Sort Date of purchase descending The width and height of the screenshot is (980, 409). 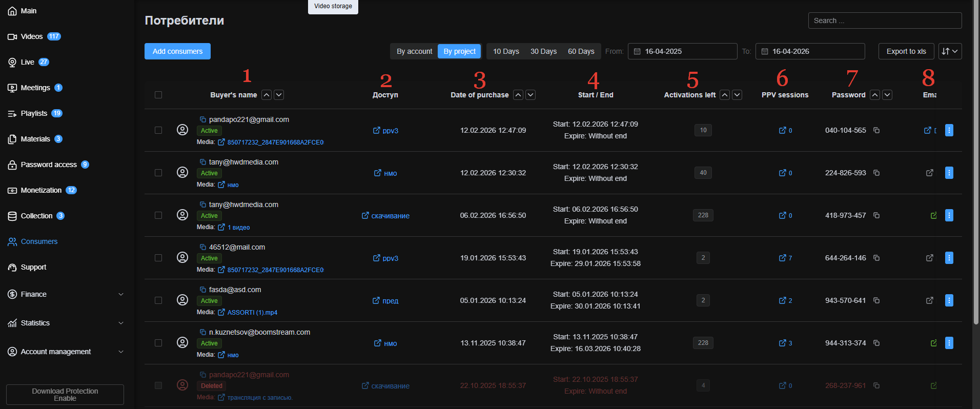(x=530, y=95)
